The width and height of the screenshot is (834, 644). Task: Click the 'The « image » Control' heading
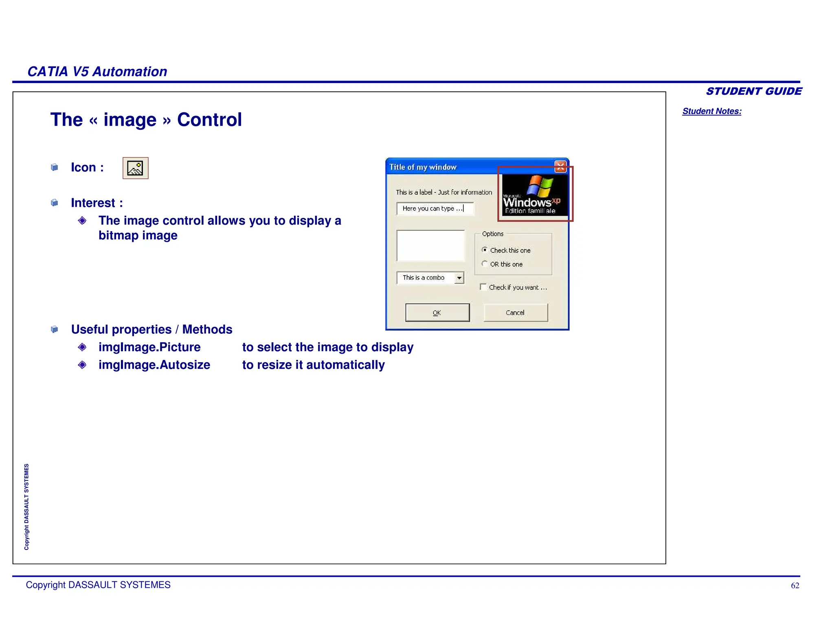146,120
